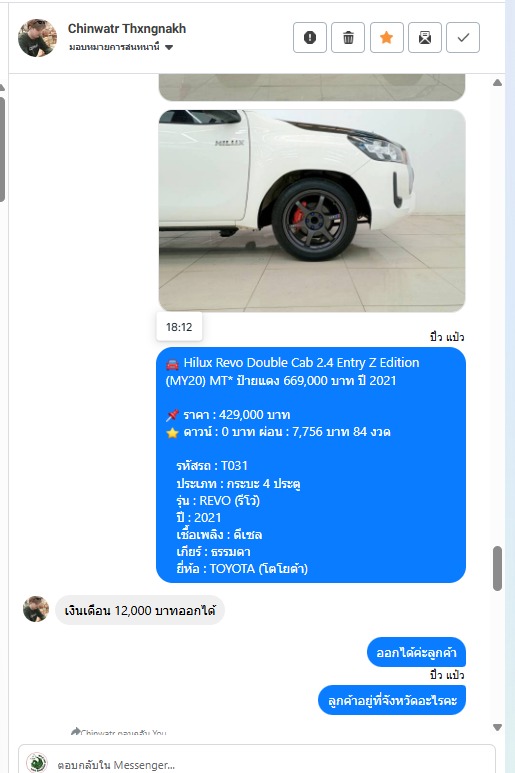The width and height of the screenshot is (515, 773).
Task: Select the Hilux Revo price details message
Action: tap(311, 465)
